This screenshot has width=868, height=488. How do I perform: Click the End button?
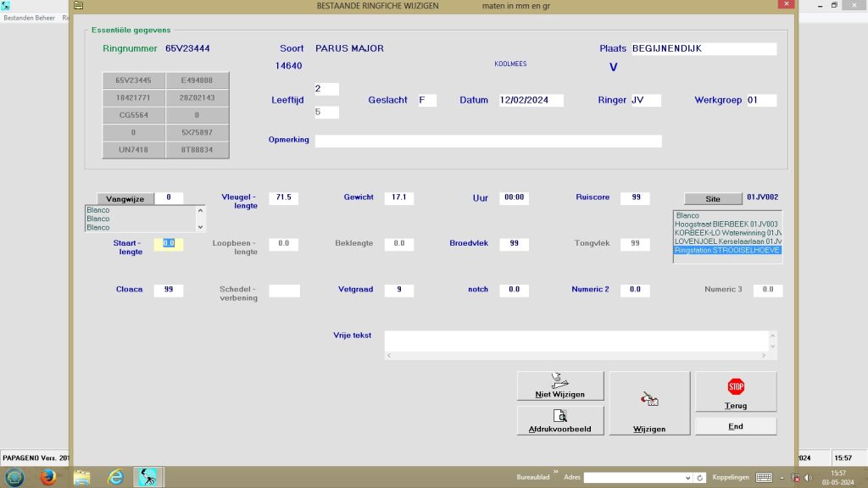[x=736, y=426]
